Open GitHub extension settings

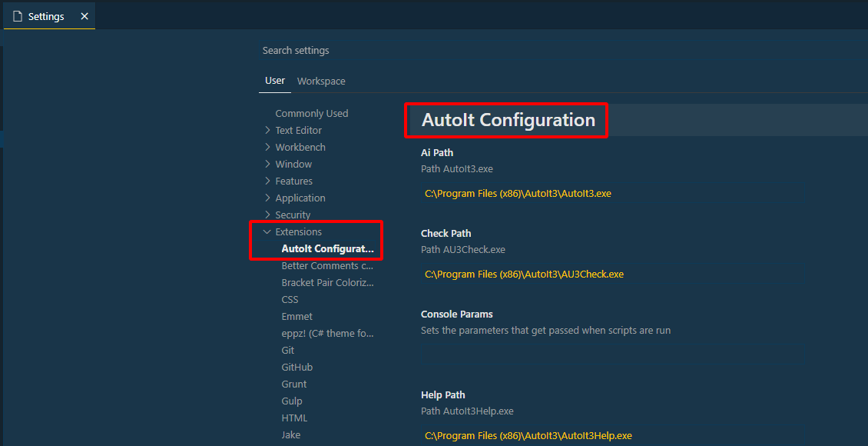[297, 368]
